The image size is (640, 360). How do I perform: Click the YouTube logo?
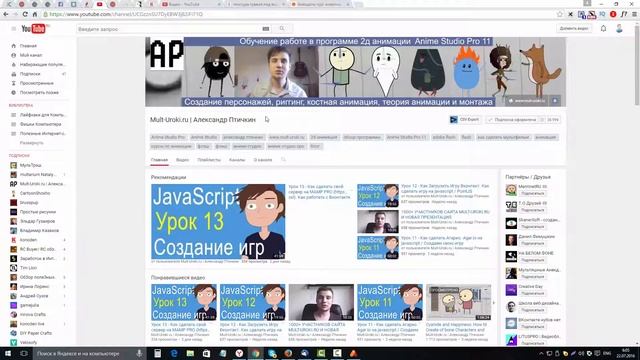33,29
